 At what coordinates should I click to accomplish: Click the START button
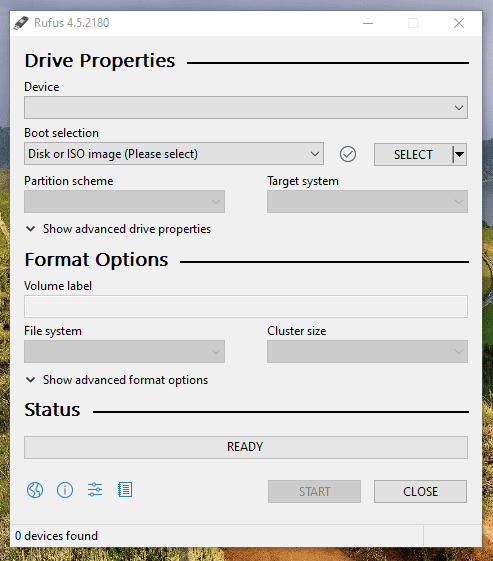coord(314,492)
